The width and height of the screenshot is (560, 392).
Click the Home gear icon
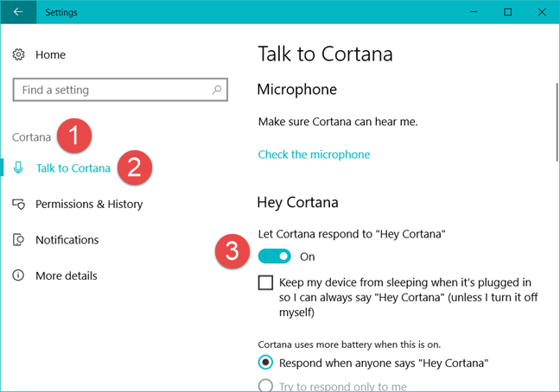(x=19, y=54)
